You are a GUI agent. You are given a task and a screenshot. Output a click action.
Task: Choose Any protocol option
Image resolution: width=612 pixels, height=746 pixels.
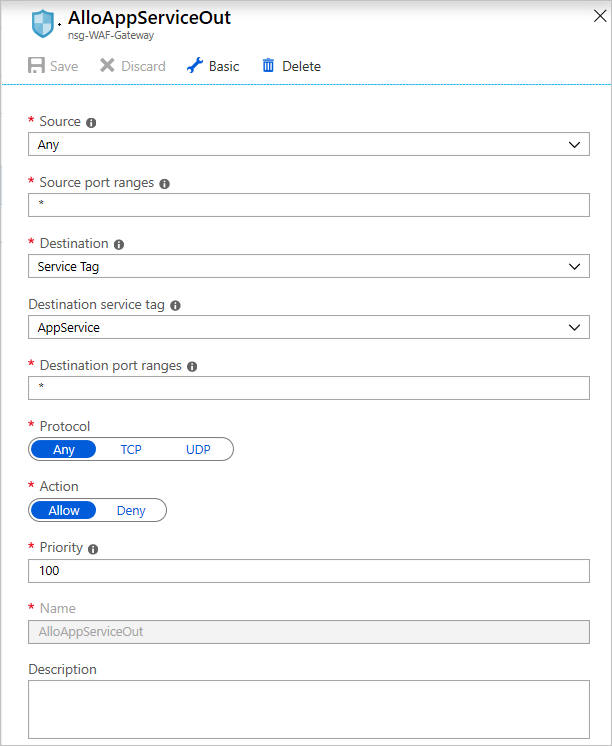point(64,449)
